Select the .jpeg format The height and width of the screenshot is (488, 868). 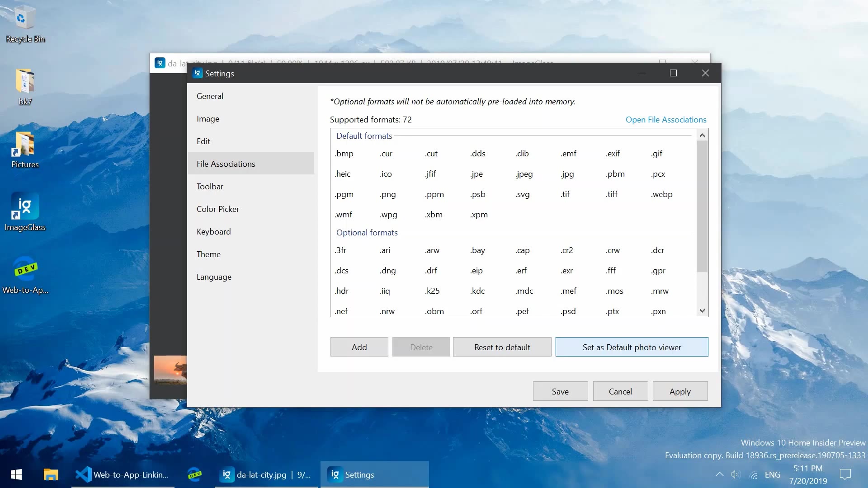[524, 174]
